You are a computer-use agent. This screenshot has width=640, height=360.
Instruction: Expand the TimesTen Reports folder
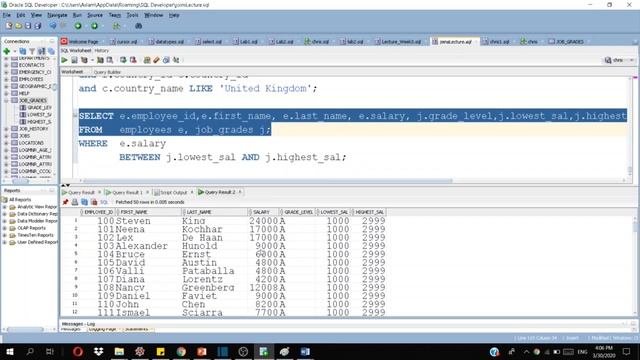tap(5, 235)
